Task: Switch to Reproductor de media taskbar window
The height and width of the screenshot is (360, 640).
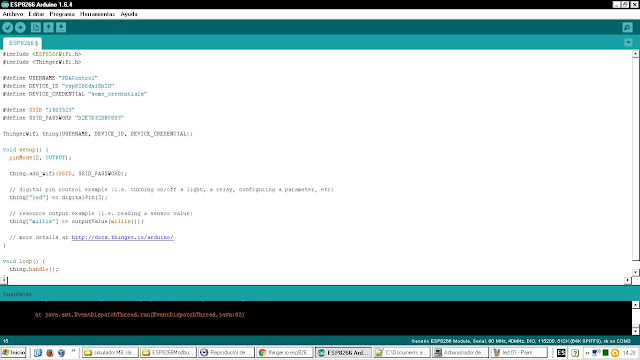Action: click(x=227, y=353)
